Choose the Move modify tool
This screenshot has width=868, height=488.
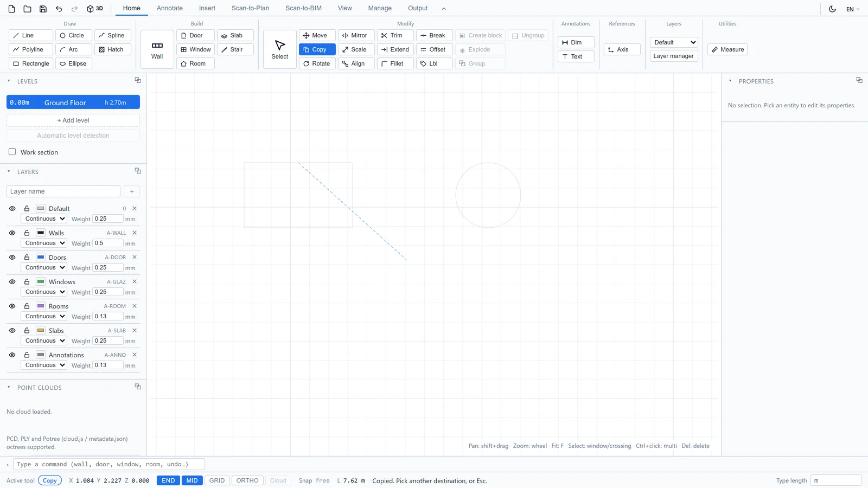317,35
